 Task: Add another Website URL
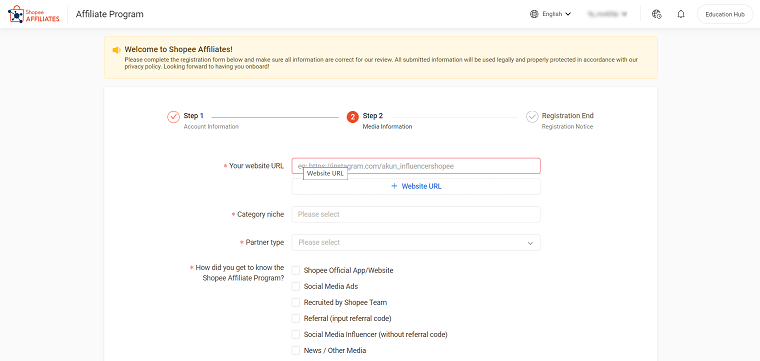pyautogui.click(x=416, y=186)
